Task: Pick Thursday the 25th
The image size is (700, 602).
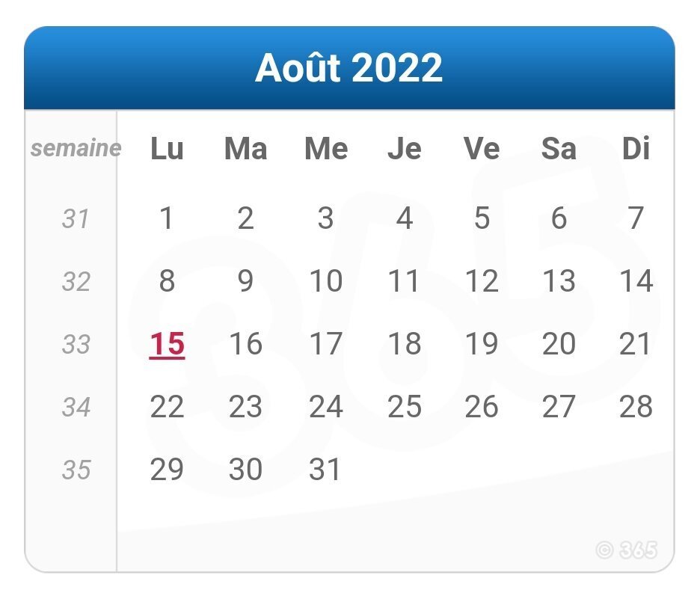Action: [x=405, y=407]
